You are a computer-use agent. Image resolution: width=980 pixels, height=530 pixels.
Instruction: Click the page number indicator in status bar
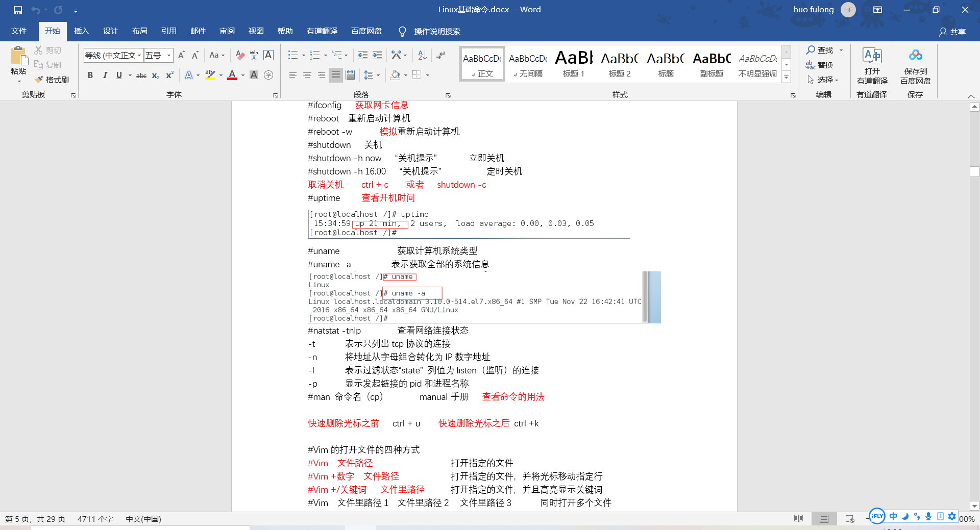(35, 519)
